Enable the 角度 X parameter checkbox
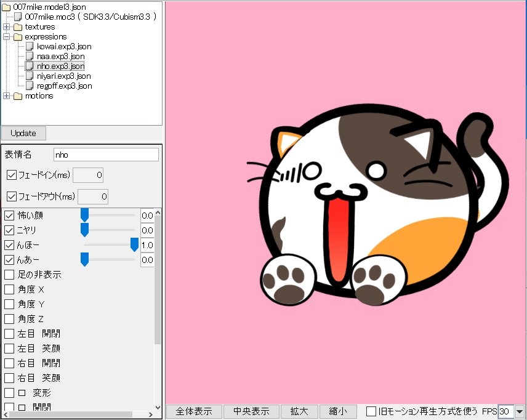This screenshot has width=527, height=420. (x=9, y=289)
